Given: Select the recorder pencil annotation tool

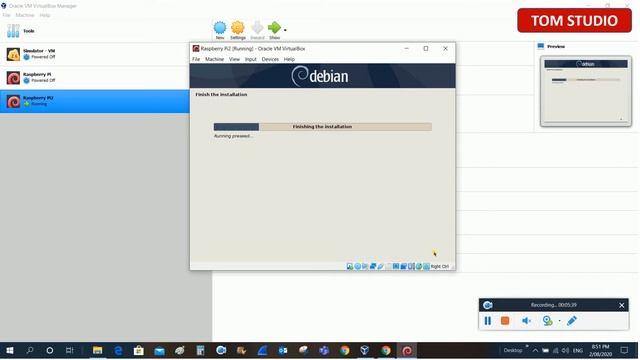Looking at the screenshot, I should [572, 321].
